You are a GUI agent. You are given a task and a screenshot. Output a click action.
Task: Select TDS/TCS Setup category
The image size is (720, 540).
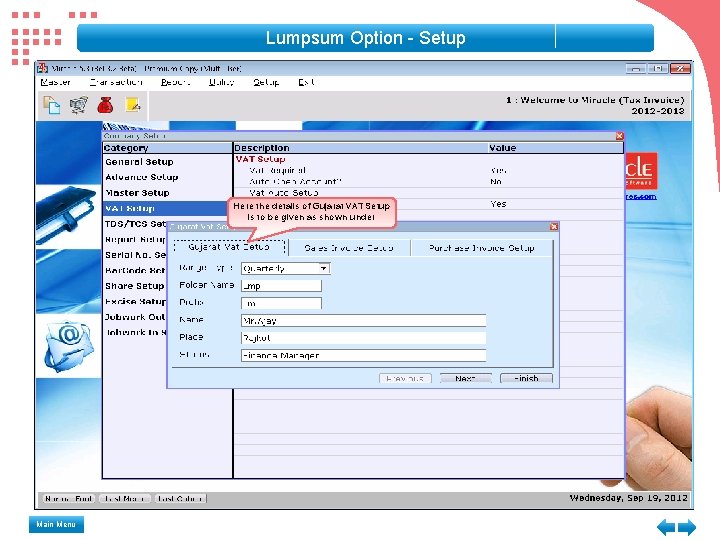click(135, 224)
